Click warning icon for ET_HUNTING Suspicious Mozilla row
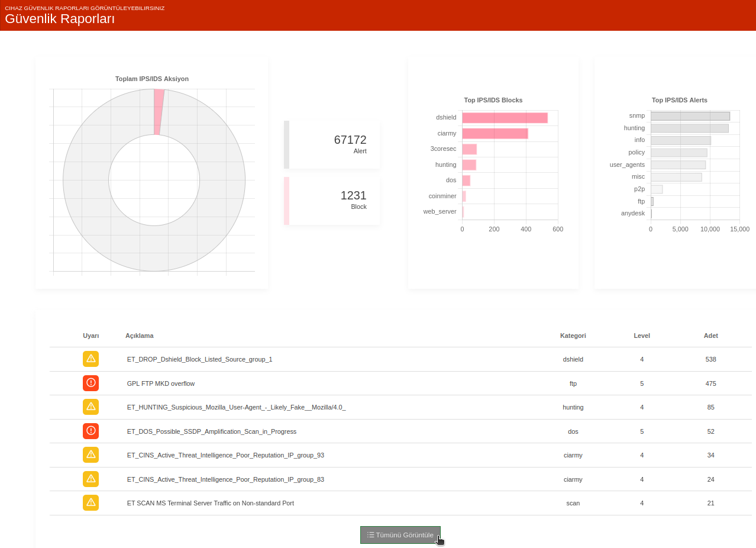The width and height of the screenshot is (756, 548). 91,407
